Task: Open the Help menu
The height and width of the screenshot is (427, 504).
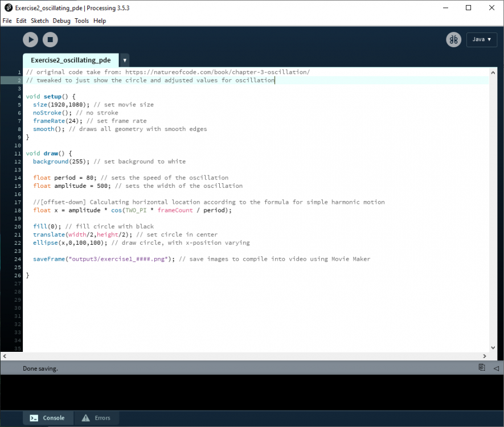Action: coord(100,20)
